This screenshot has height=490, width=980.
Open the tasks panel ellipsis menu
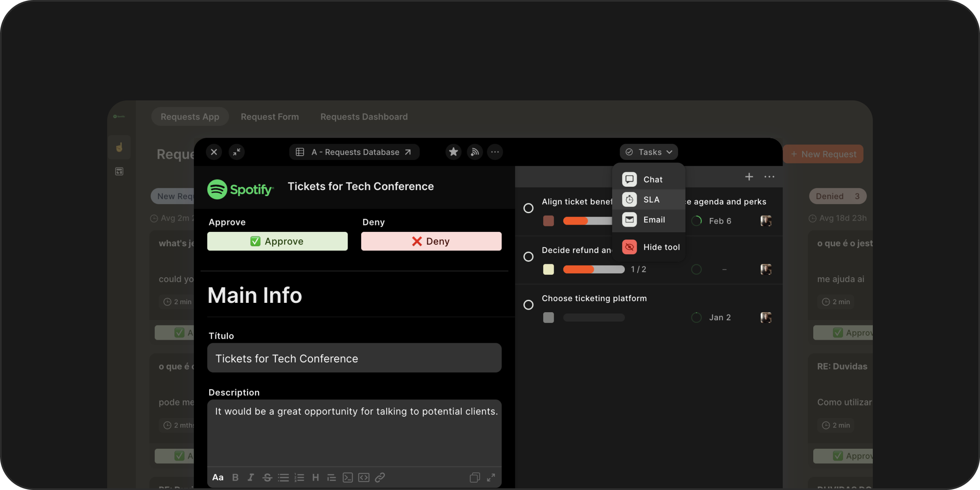pos(769,177)
